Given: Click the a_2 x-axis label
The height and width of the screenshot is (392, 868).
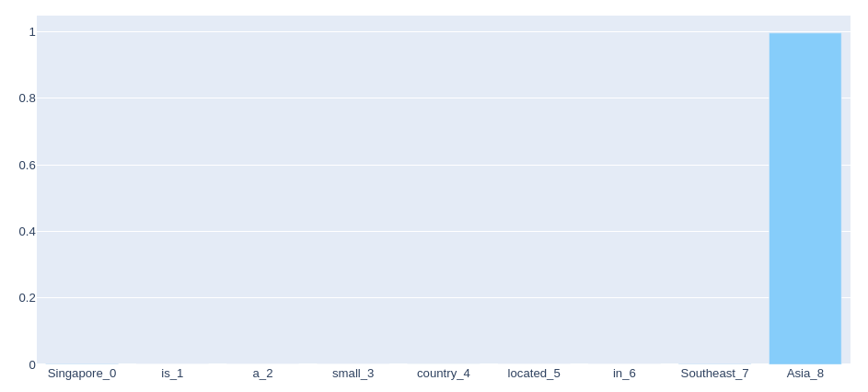Looking at the screenshot, I should tap(262, 374).
